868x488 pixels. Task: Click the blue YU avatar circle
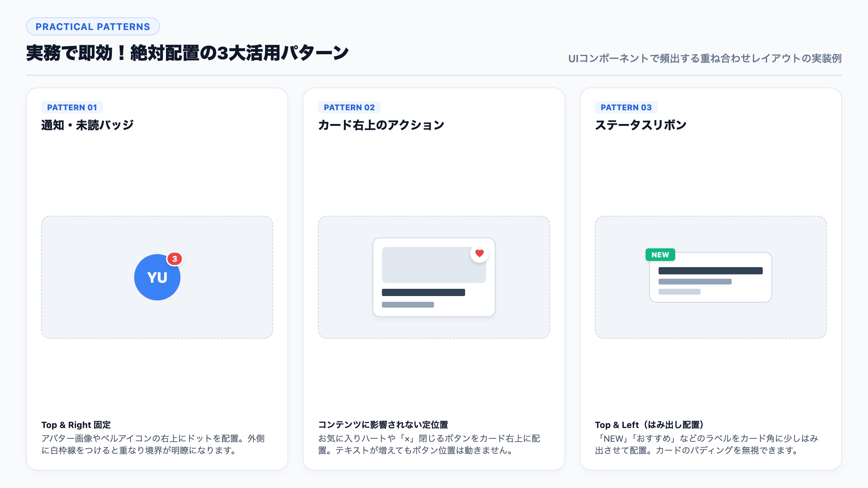(x=157, y=277)
